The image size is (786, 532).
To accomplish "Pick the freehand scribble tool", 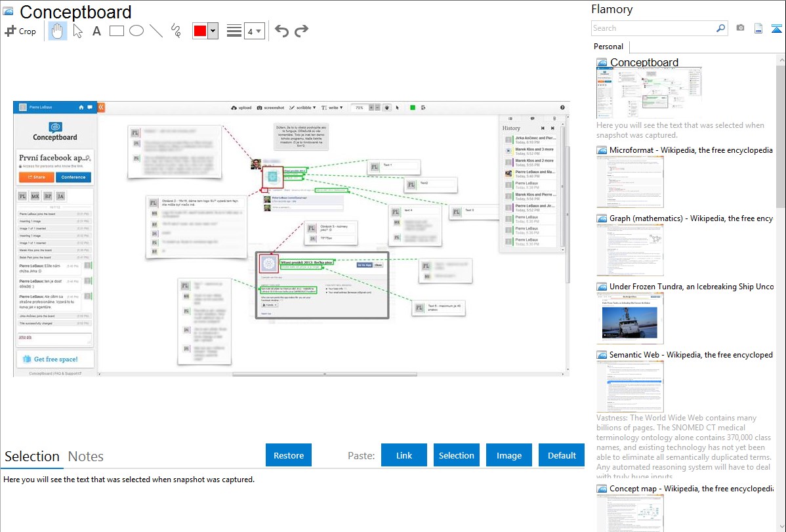I will coord(175,31).
